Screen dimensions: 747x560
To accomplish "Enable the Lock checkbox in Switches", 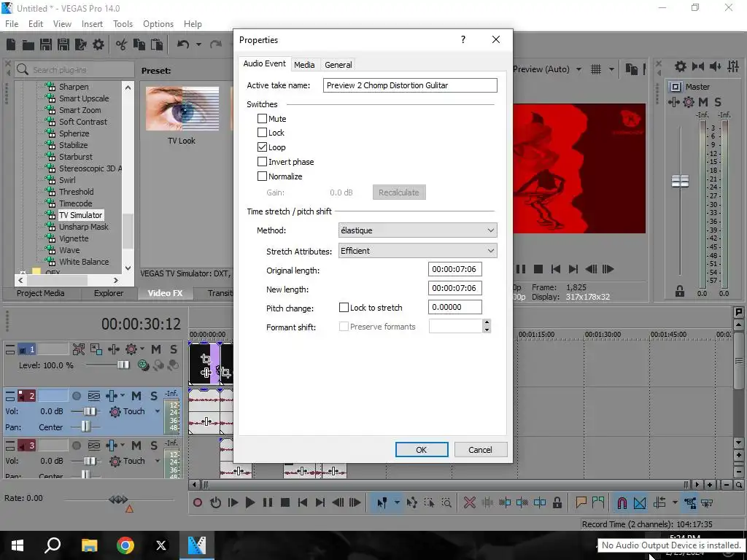I will pyautogui.click(x=262, y=133).
